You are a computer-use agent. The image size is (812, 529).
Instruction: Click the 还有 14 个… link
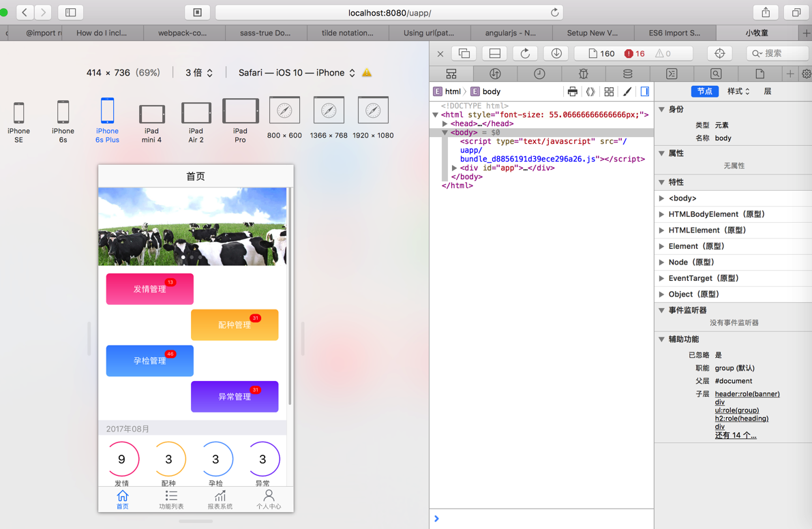pos(736,436)
